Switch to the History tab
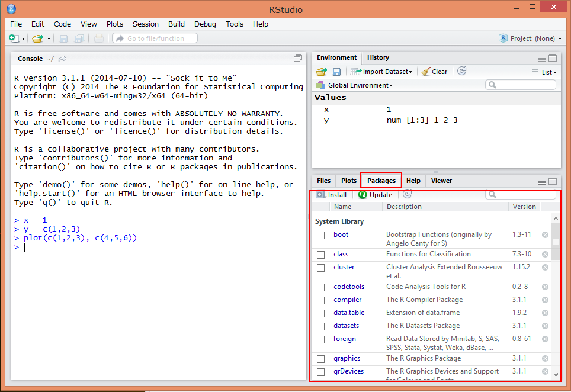The width and height of the screenshot is (571, 392). [x=378, y=57]
